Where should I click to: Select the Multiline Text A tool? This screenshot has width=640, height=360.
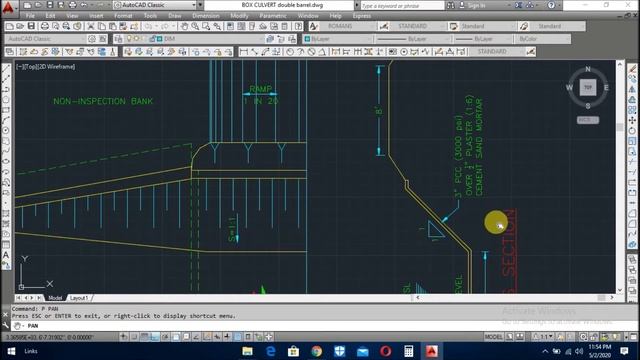(6, 255)
